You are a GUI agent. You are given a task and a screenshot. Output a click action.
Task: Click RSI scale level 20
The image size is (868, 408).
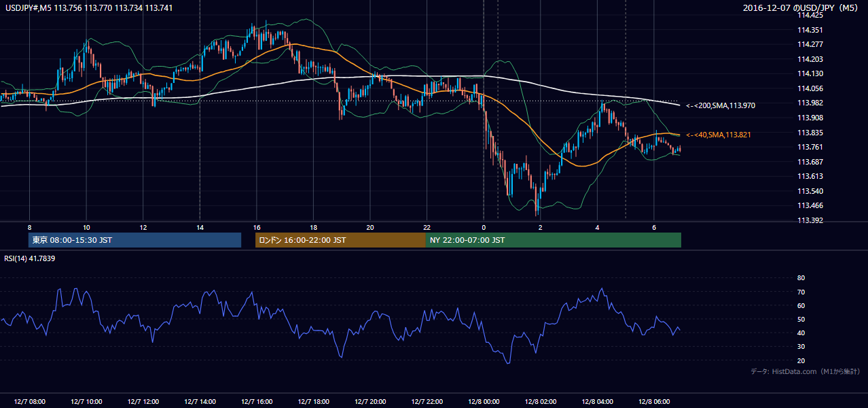point(801,360)
